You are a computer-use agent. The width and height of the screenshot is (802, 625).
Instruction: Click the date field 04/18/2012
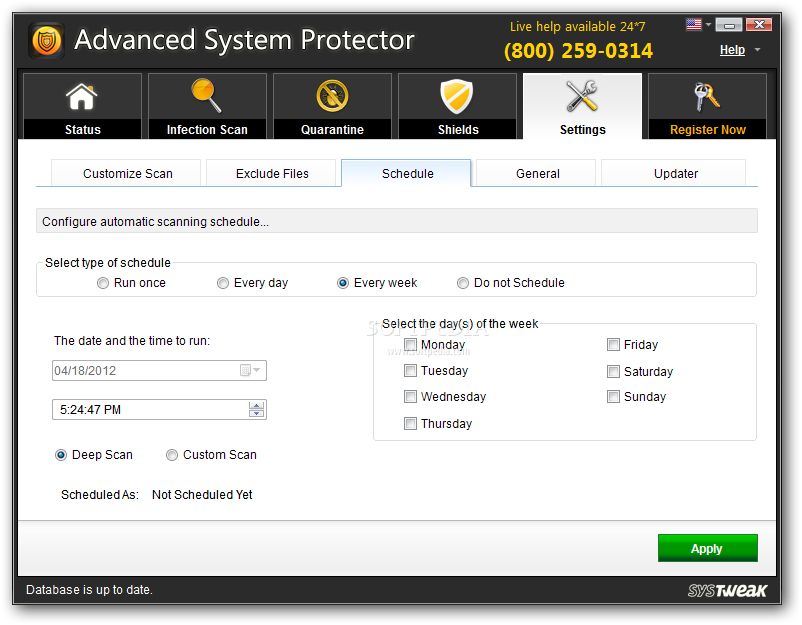pos(159,370)
